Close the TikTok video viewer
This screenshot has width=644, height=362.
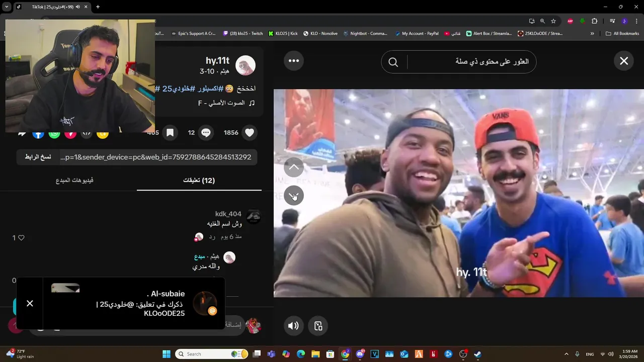624,61
